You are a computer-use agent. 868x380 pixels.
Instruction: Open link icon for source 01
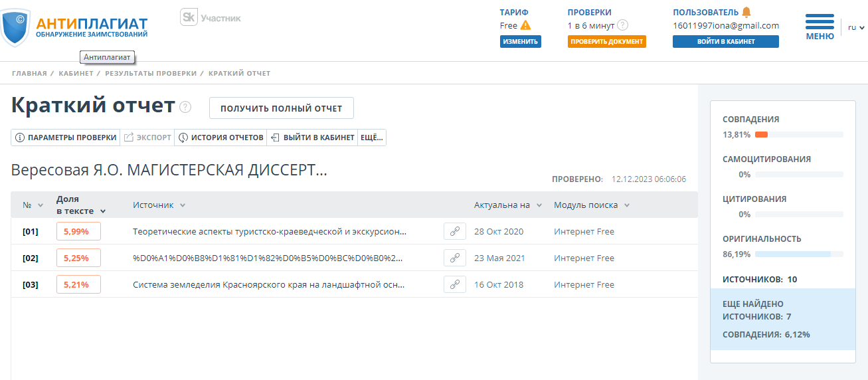coord(454,231)
